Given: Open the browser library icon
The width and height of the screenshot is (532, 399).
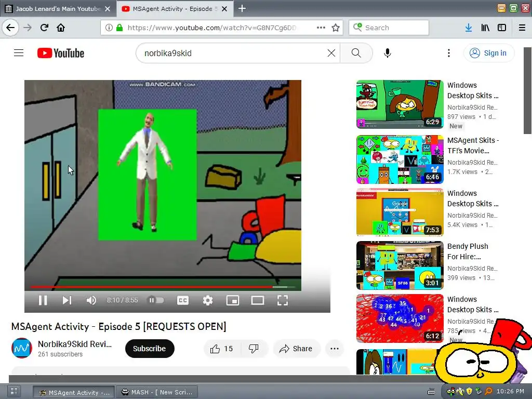Looking at the screenshot, I should 485,28.
